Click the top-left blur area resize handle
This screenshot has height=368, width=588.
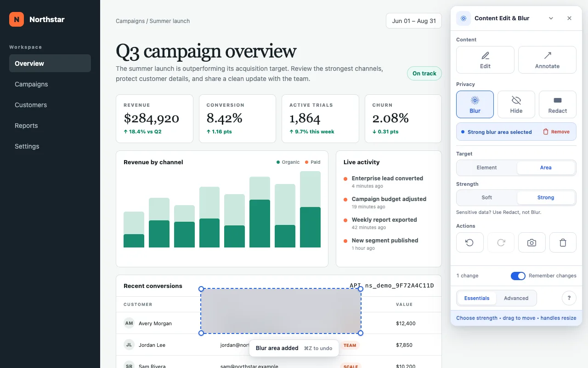click(x=201, y=289)
